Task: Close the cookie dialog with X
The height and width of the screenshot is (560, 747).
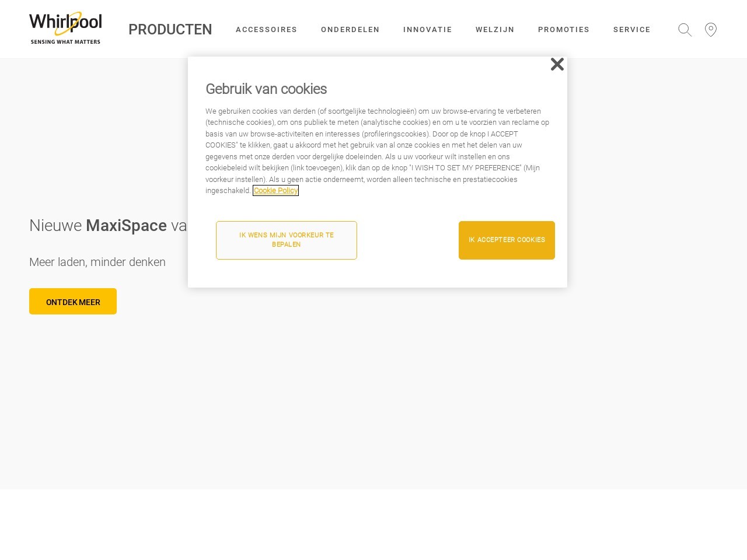Action: 557,65
